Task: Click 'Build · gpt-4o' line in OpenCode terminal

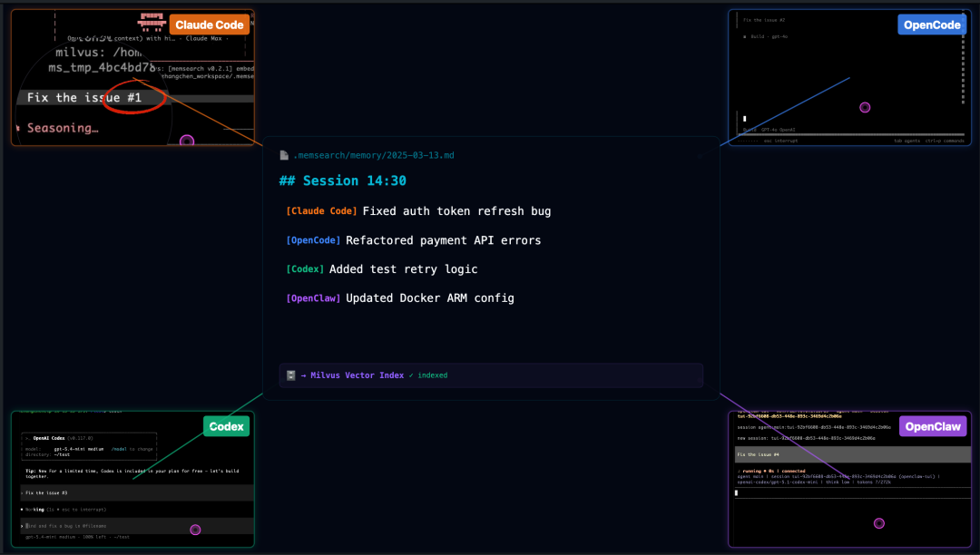Action: [x=769, y=37]
